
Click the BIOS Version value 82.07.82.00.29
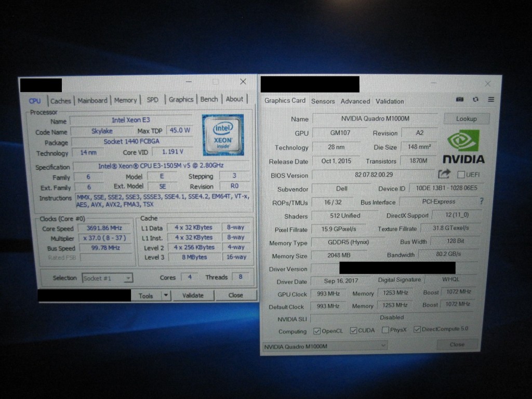click(374, 175)
